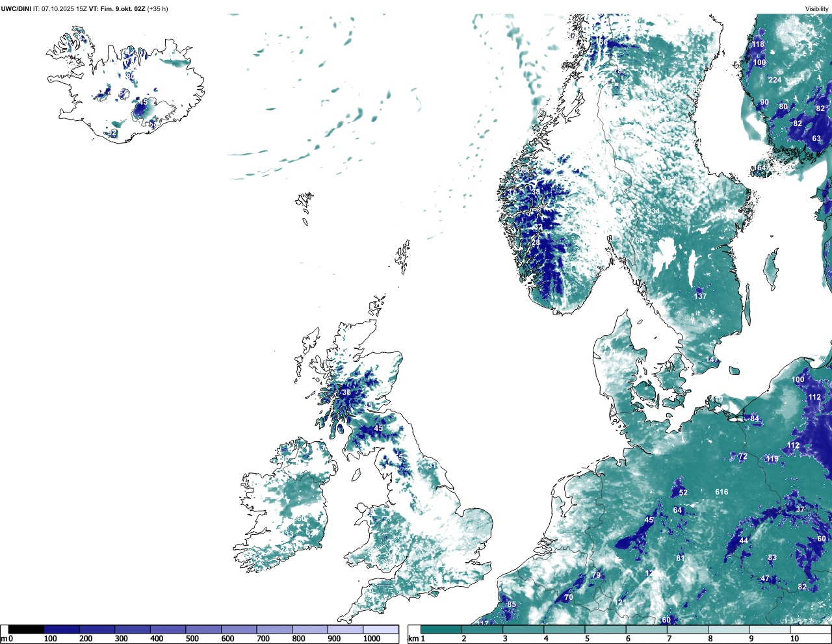Click the '5' tick on km legend
This screenshot has height=644, width=832.
point(586,639)
